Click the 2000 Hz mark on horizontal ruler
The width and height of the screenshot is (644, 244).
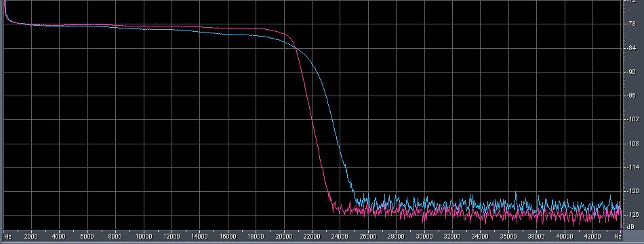[31, 237]
